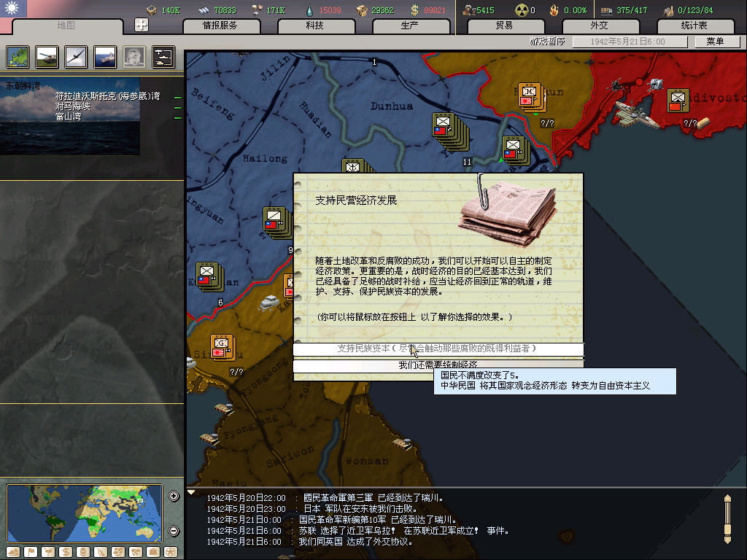Select the unit stack in Dunhua showing 11
Image resolution: width=747 pixels, height=560 pixels.
pos(450,133)
